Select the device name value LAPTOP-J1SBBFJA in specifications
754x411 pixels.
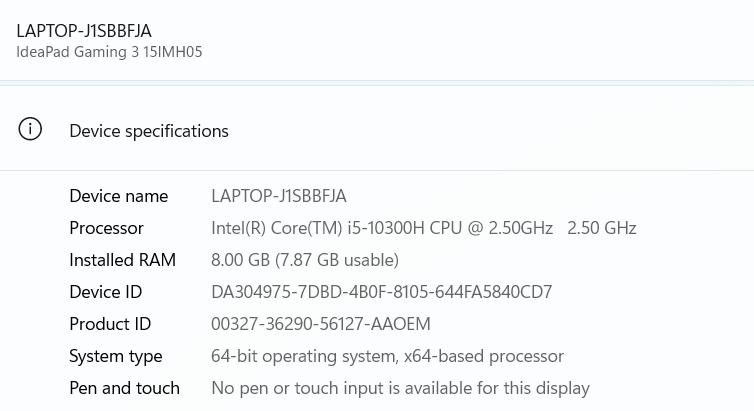tap(278, 196)
